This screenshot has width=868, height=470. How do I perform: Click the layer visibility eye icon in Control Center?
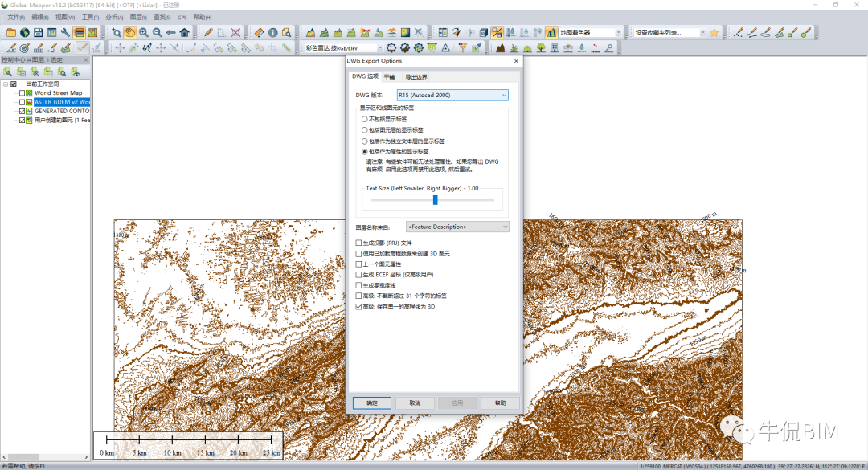76,72
